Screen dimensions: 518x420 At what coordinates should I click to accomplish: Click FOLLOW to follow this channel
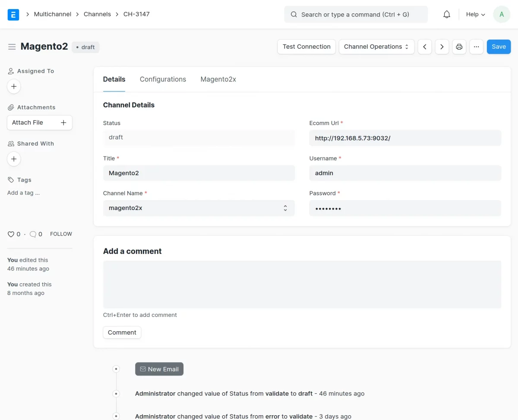pyautogui.click(x=60, y=234)
